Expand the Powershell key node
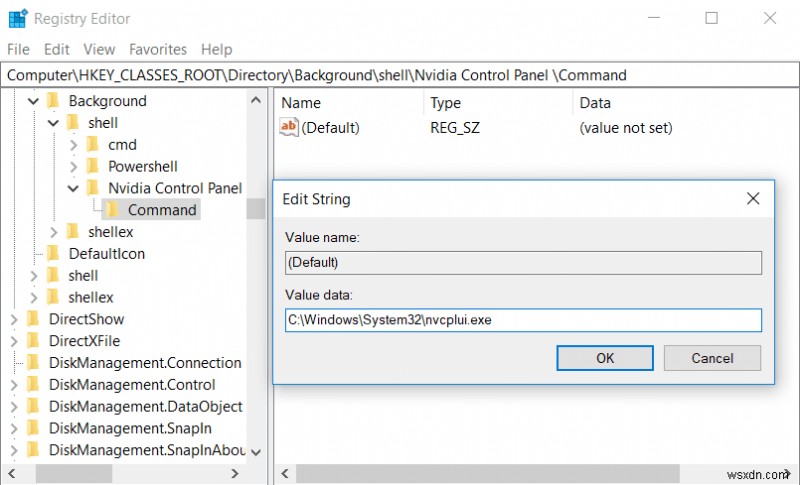The image size is (800, 485). pyautogui.click(x=73, y=166)
